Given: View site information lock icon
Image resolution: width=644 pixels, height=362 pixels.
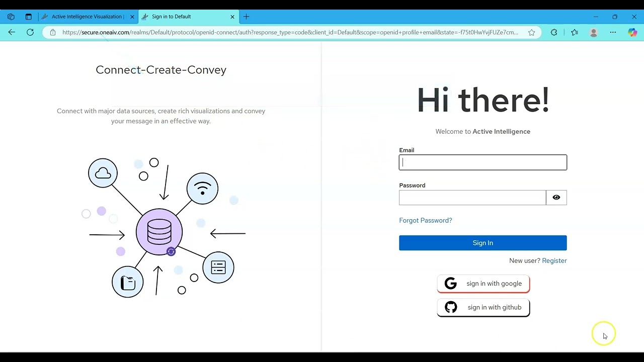Looking at the screenshot, I should (x=53, y=32).
